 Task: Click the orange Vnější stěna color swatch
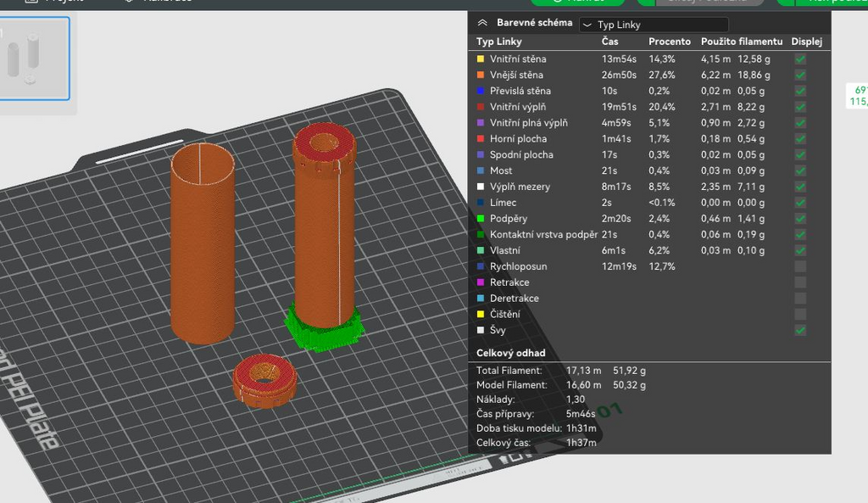pos(481,75)
